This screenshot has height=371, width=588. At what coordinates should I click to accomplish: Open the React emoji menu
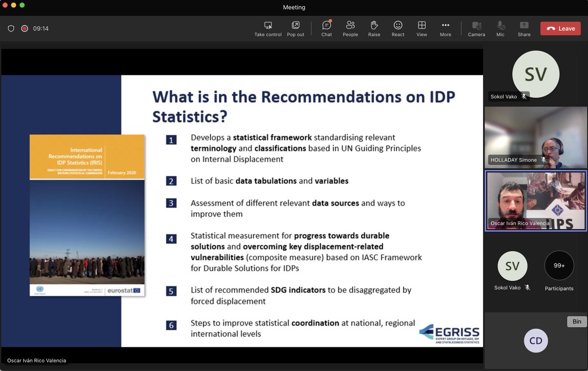[398, 29]
